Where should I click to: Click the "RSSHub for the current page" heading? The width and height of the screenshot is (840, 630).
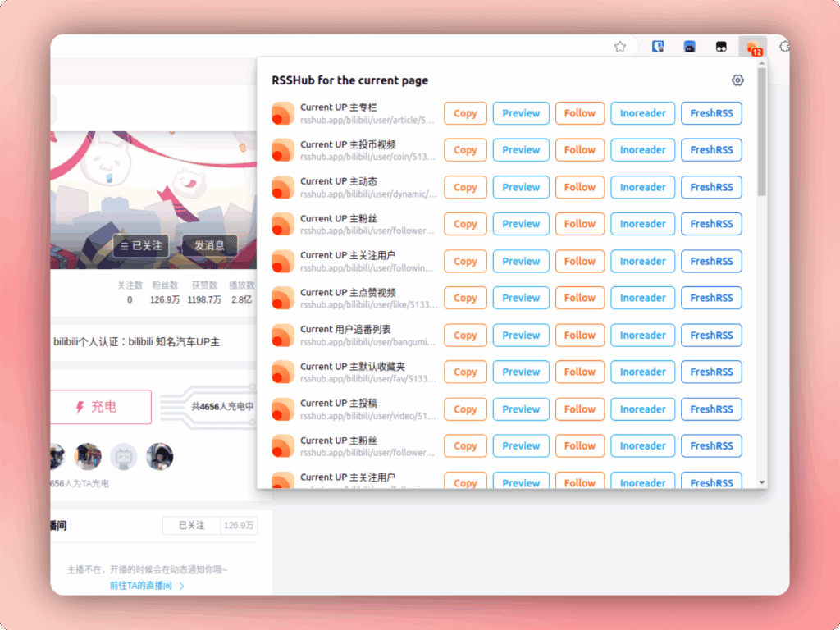pyautogui.click(x=349, y=80)
